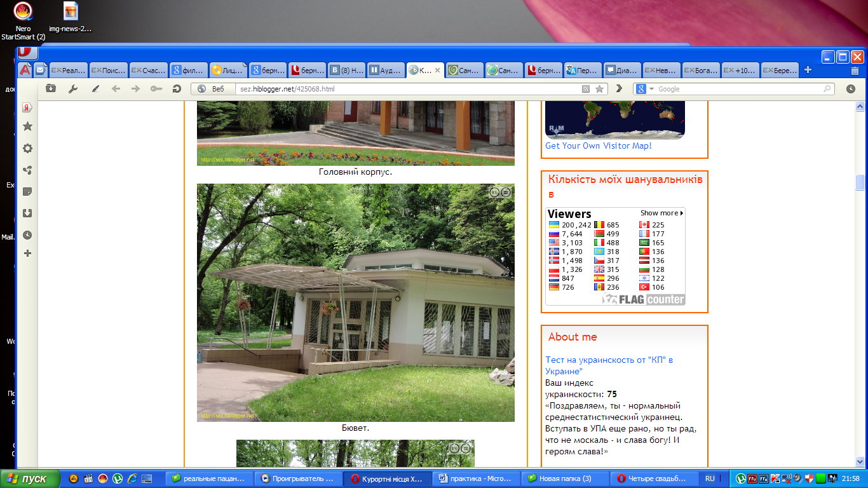Go back with the left arrow
The height and width of the screenshot is (488, 868).
[116, 89]
